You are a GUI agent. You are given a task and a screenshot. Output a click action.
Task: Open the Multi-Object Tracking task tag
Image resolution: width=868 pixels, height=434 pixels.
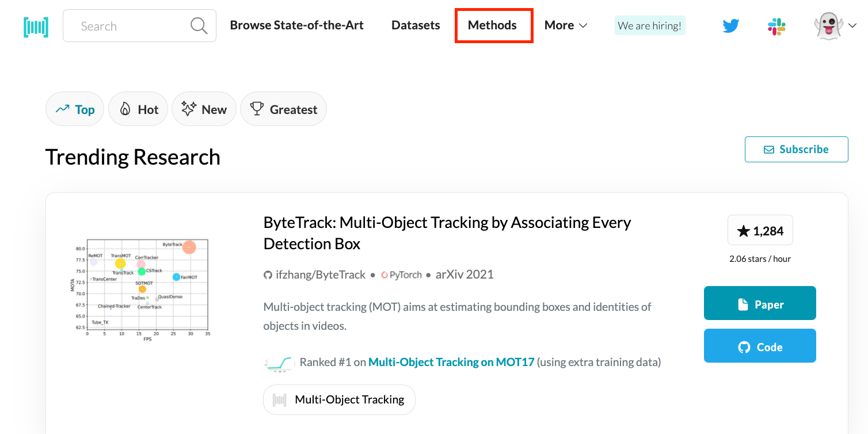(x=339, y=399)
